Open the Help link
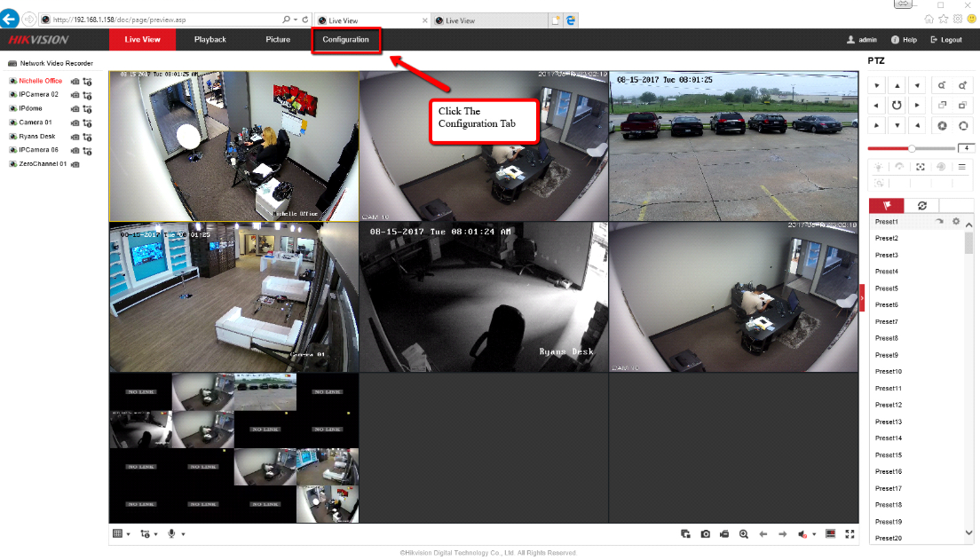This screenshot has width=980, height=560. click(x=905, y=40)
